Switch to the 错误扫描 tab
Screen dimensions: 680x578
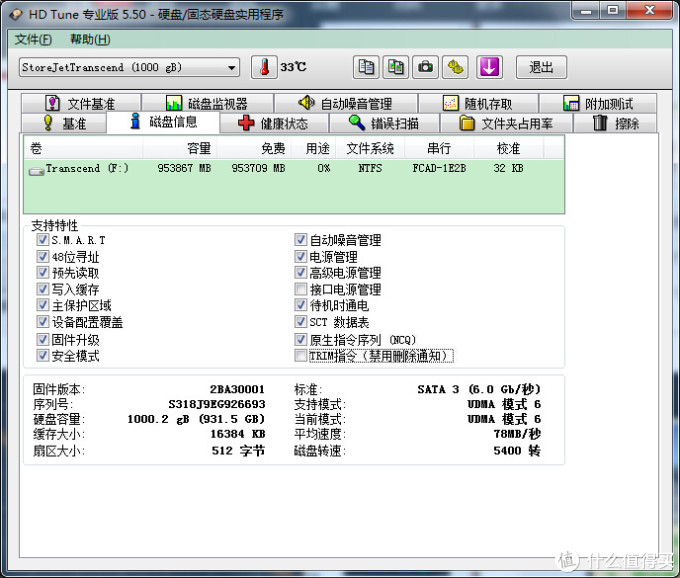[385, 124]
